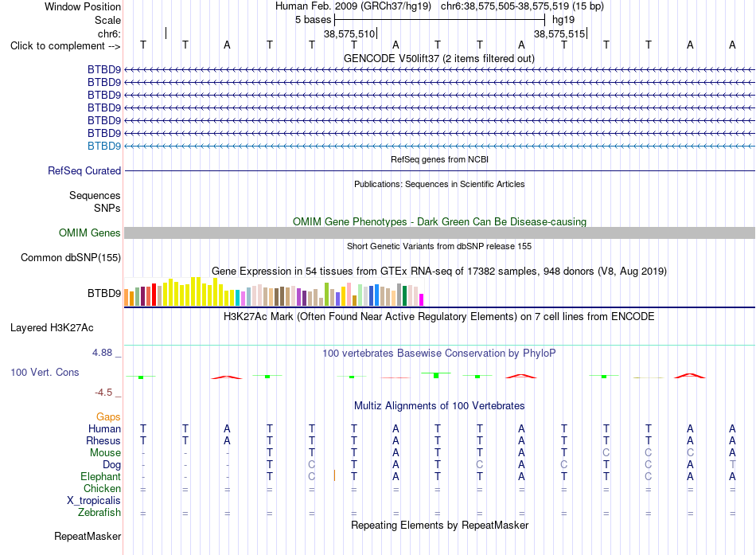Open '100 vertebrates Basewise Conservation by PhyloP' title
The width and height of the screenshot is (756, 555).
tap(439, 354)
